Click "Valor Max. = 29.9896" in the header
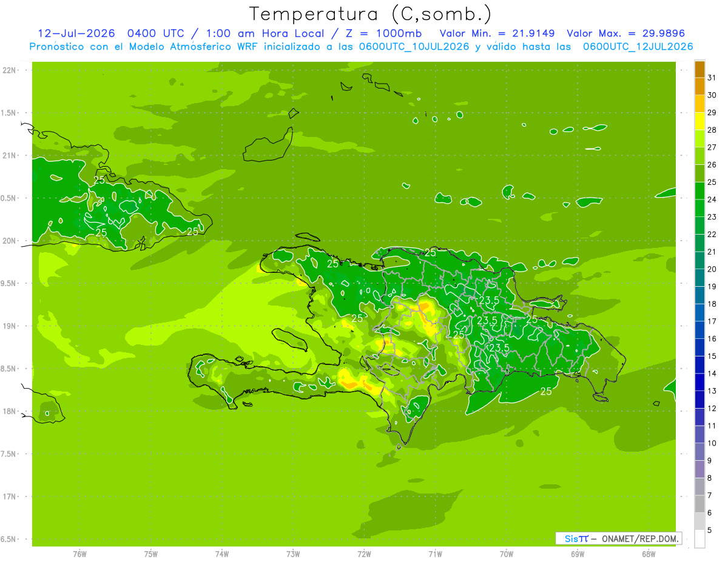728x562 pixels. (626, 33)
